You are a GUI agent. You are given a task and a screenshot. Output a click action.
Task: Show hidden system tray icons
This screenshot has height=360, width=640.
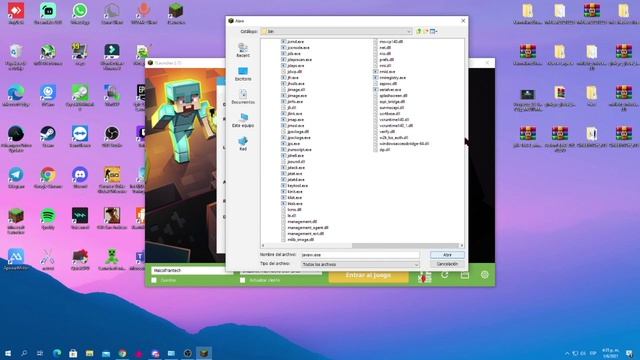tap(567, 353)
